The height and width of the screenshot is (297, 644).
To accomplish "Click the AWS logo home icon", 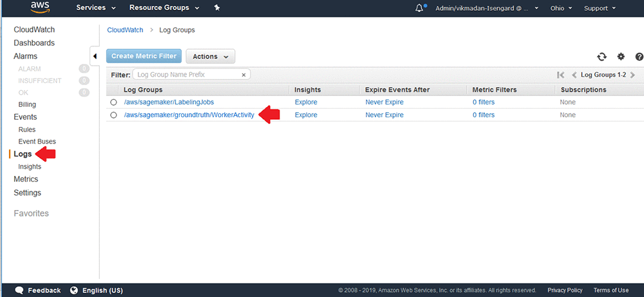I will (x=40, y=7).
